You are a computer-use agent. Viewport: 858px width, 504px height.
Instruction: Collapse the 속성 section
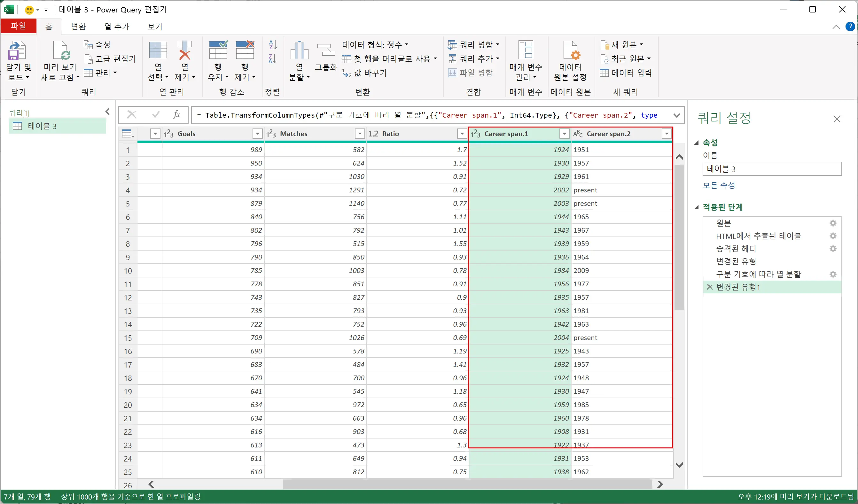696,143
